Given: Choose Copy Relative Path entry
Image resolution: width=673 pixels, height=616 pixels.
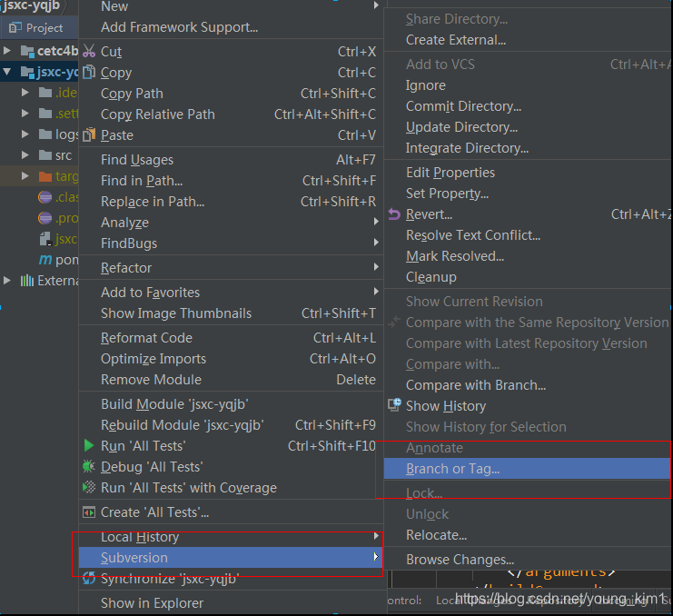Looking at the screenshot, I should click(231, 114).
